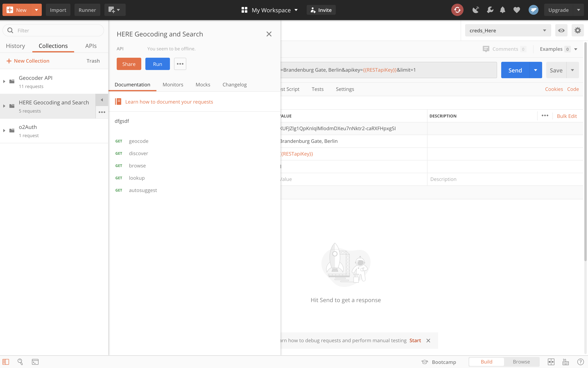Open manage environments gear icon
This screenshot has height=368, width=588.
pyautogui.click(x=578, y=30)
